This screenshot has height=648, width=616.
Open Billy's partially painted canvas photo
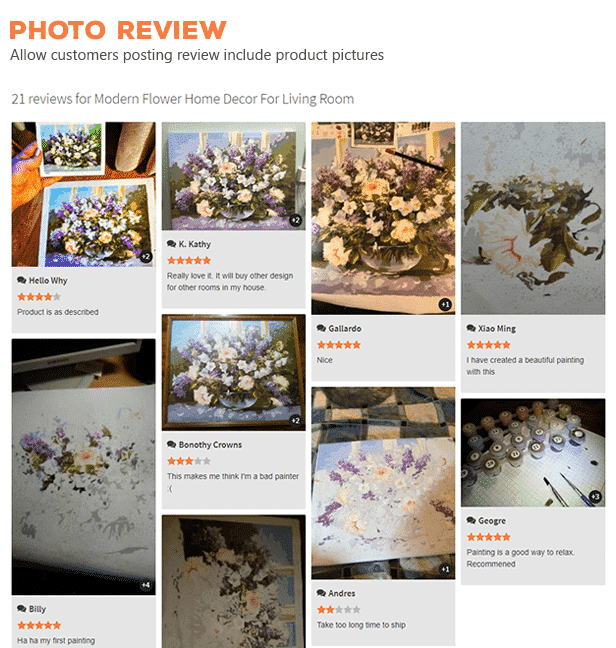tap(83, 467)
